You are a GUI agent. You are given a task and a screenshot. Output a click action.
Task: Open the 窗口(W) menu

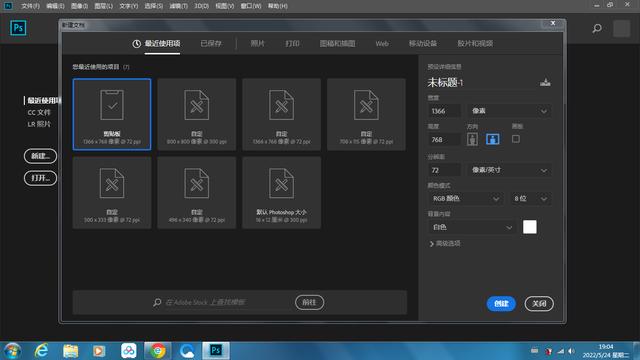point(251,6)
